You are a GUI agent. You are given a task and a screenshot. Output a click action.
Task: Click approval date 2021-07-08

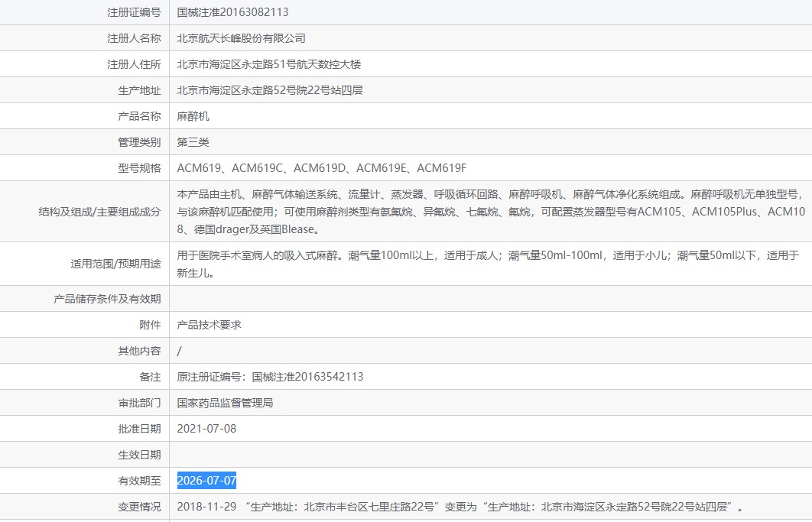coord(206,429)
